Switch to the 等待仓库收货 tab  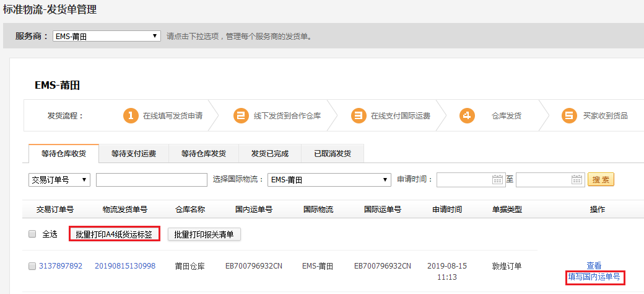64,154
